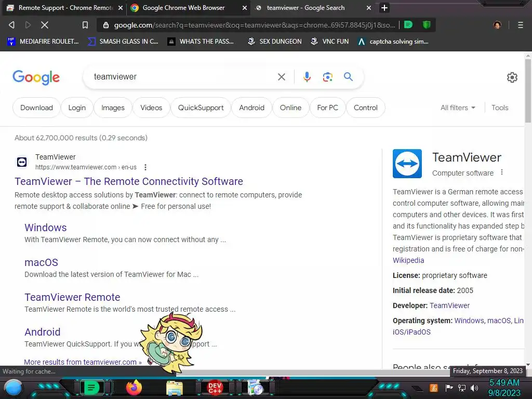The image size is (532, 399).
Task: Click the orange Java tray icon
Action: [434, 388]
